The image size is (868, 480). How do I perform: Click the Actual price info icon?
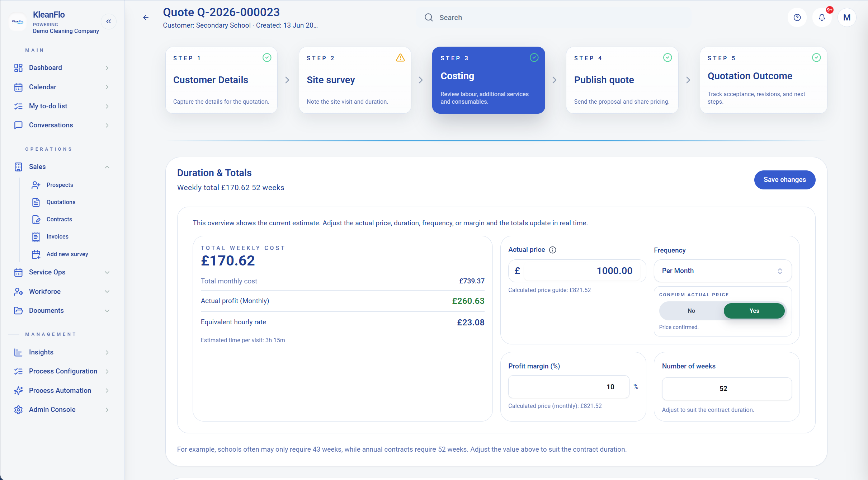pos(553,250)
